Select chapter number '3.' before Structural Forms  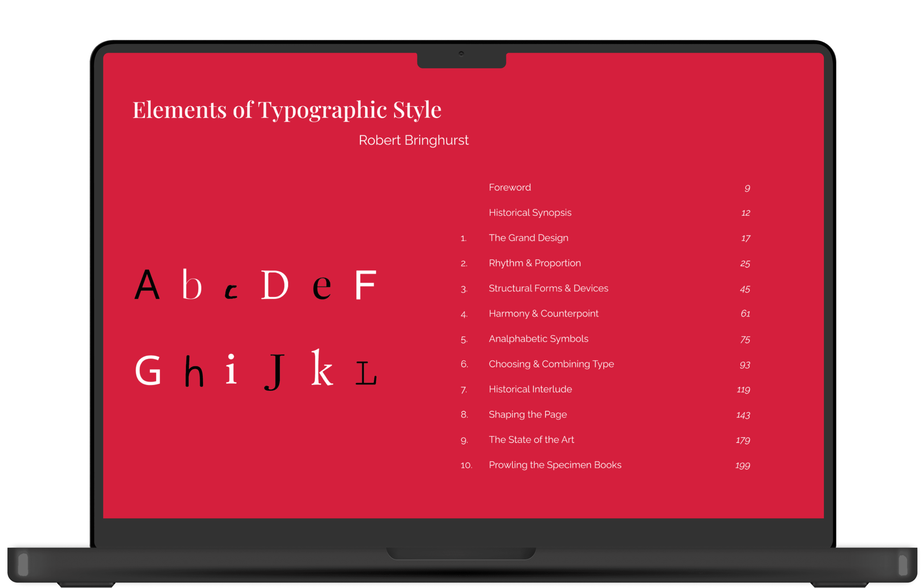[464, 289]
